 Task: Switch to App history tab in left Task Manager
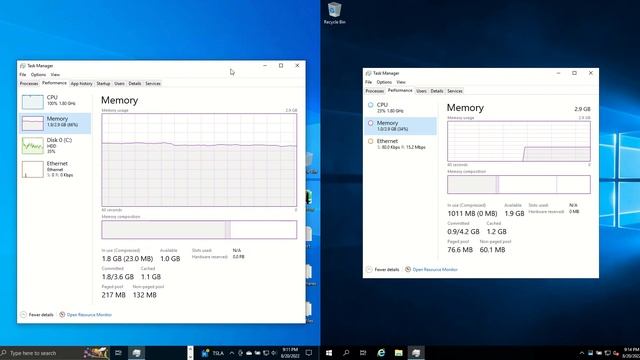pos(82,84)
